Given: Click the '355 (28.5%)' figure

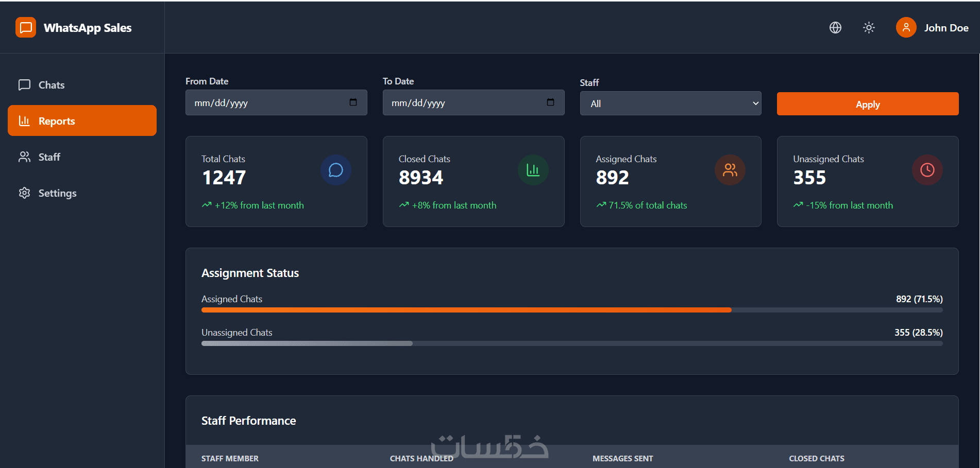Looking at the screenshot, I should (919, 333).
